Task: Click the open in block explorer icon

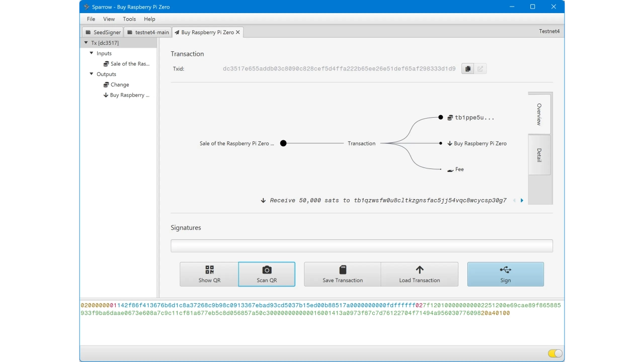Action: point(480,69)
